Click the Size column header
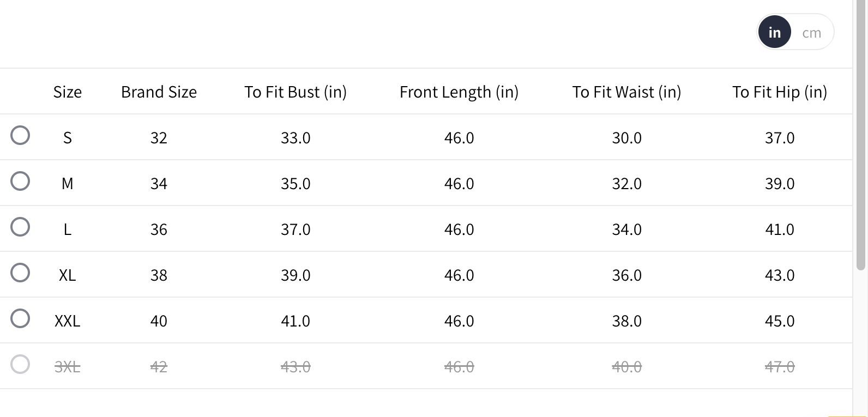This screenshot has height=417, width=868. click(x=68, y=92)
